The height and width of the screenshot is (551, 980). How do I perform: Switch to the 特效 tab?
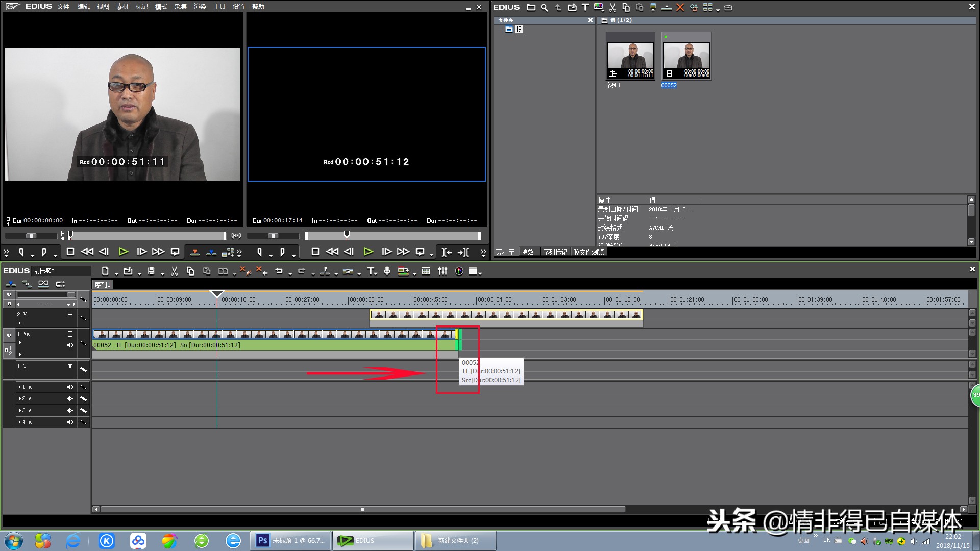coord(527,252)
